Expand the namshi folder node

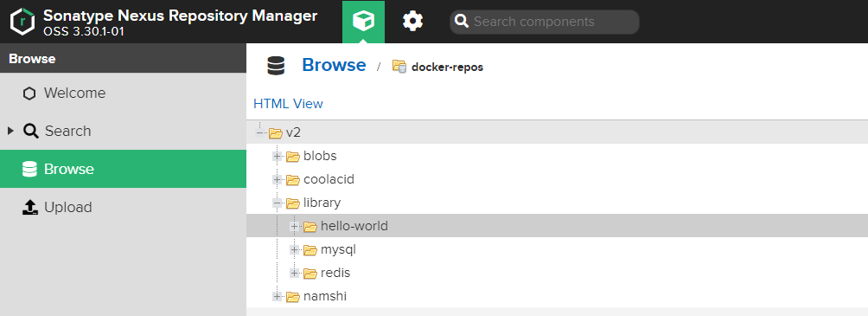point(277,297)
